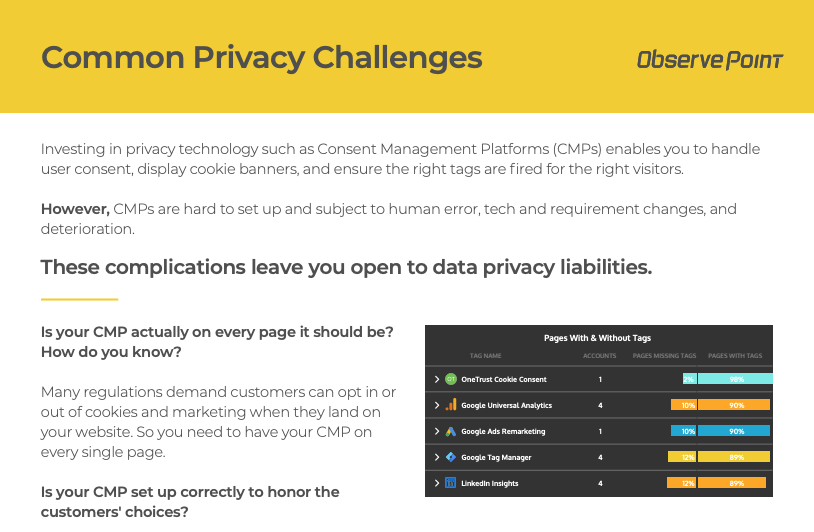Expand the Google Ads Remarketing row
Image resolution: width=814 pixels, height=532 pixels.
437,431
